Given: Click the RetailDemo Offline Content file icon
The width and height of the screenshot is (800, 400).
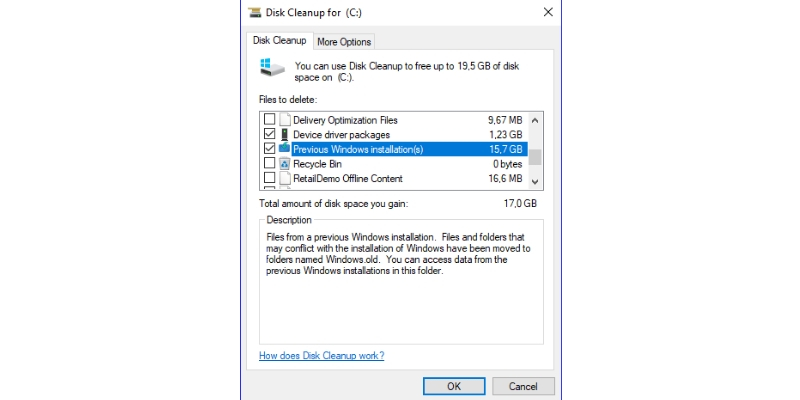Looking at the screenshot, I should [x=284, y=178].
